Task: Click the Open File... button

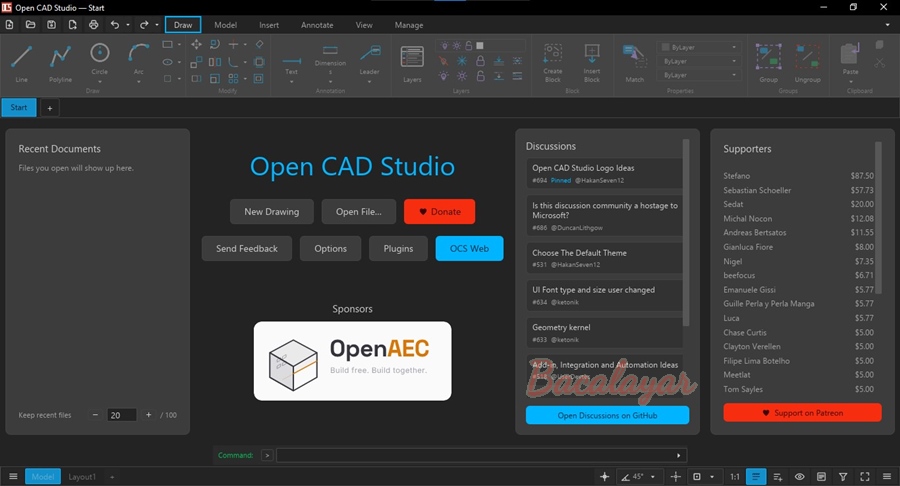Action: click(359, 212)
